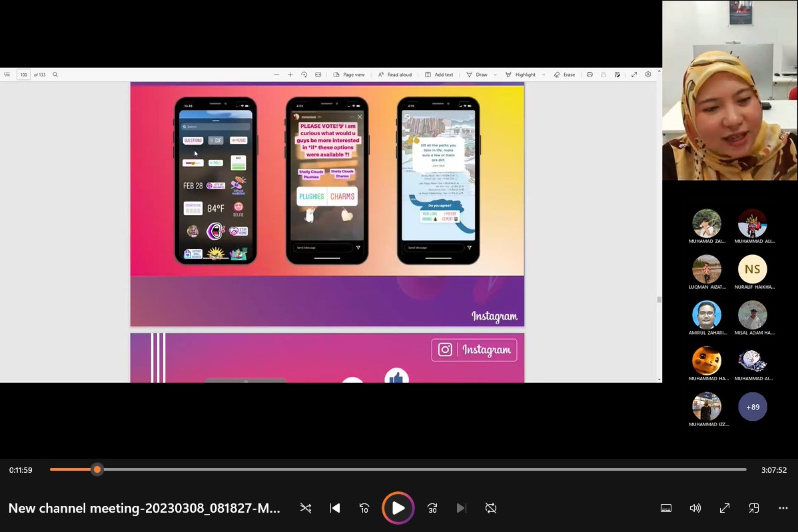
Task: Click the 84°F temperature sticker
Action: [x=216, y=208]
